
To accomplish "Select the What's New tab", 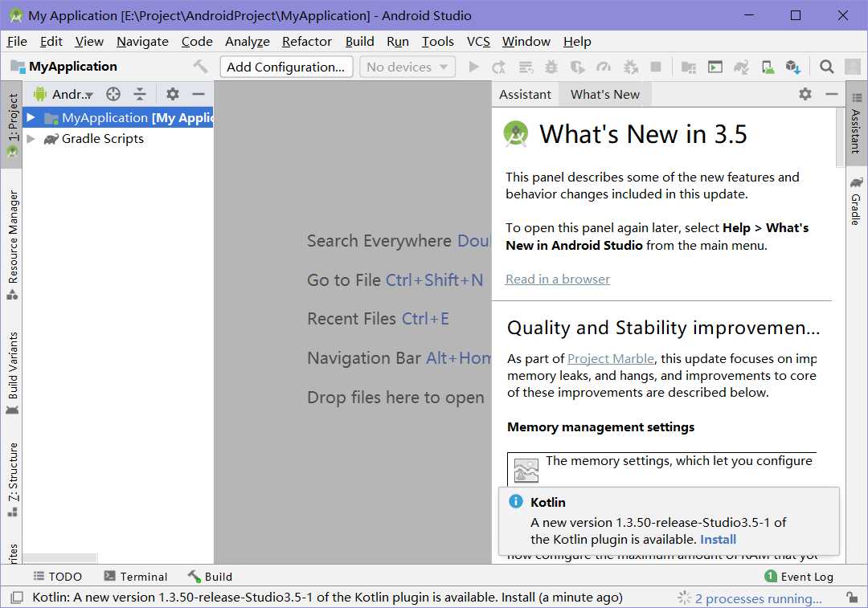I will [604, 95].
